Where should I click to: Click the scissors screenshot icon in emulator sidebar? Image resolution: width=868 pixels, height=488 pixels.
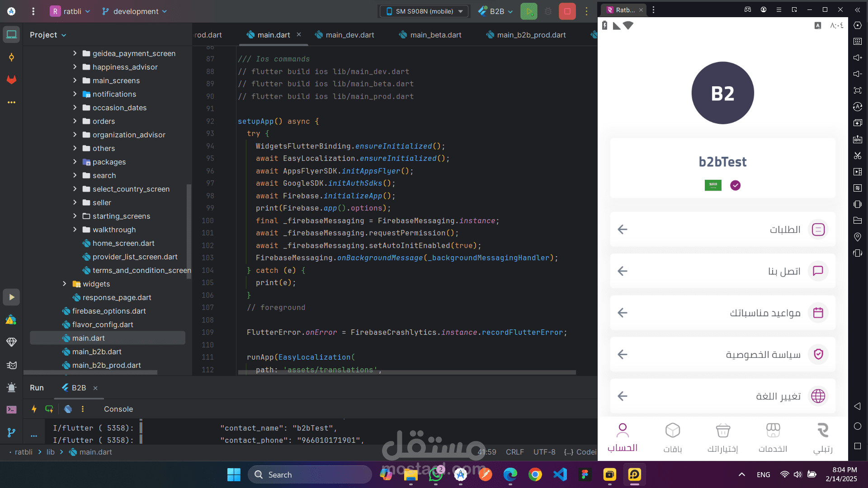tap(858, 155)
